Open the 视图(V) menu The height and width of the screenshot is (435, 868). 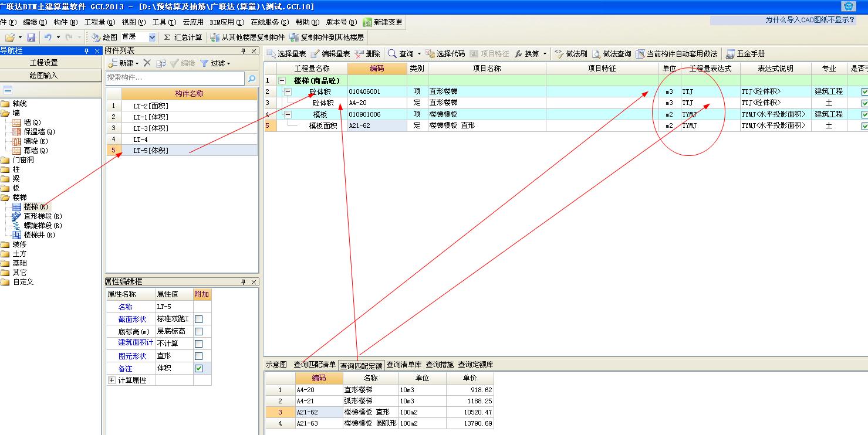click(x=133, y=22)
